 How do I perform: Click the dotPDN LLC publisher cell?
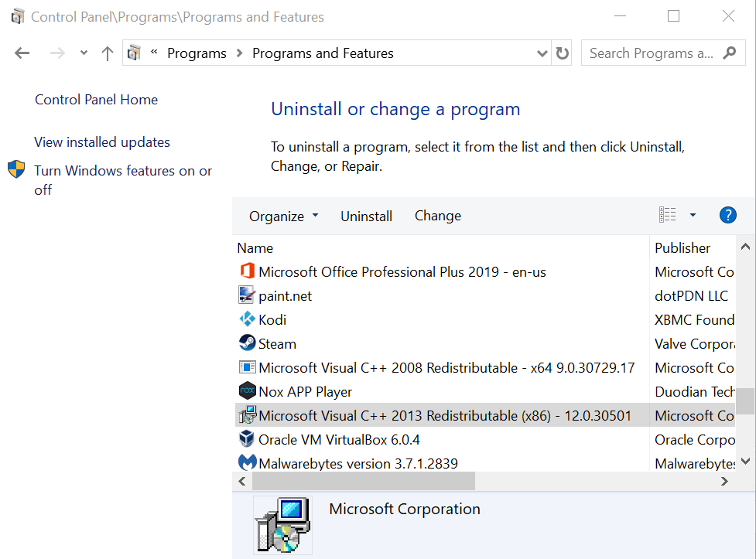[692, 296]
